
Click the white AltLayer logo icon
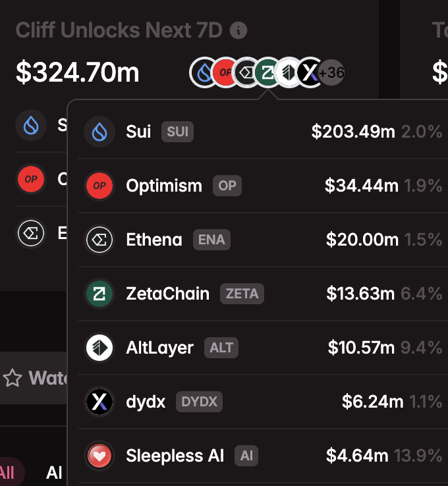(x=99, y=348)
